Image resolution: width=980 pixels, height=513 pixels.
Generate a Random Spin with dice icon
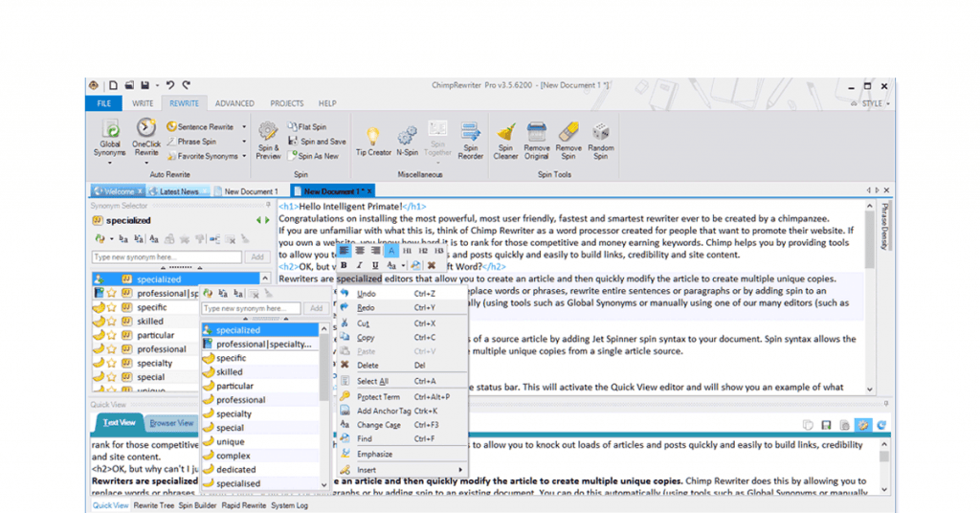601,141
